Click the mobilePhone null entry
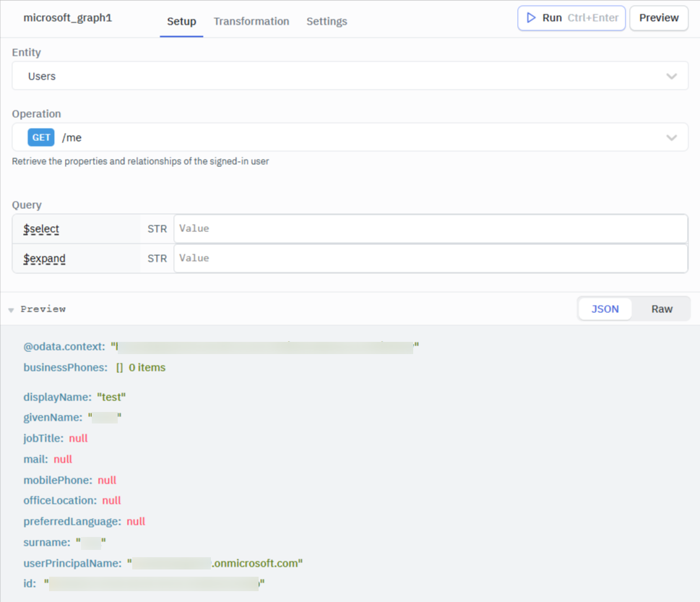Viewport: 700px width, 602px height. pyautogui.click(x=69, y=480)
